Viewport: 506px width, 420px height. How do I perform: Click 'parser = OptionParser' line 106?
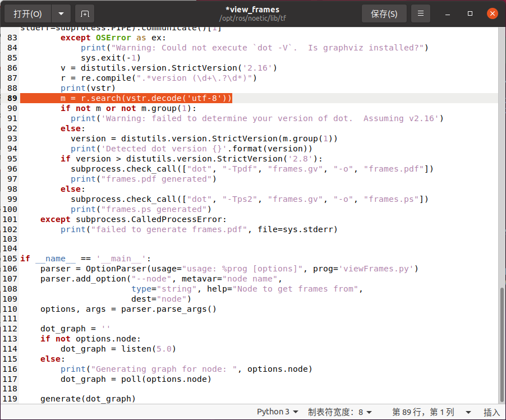tap(229, 269)
